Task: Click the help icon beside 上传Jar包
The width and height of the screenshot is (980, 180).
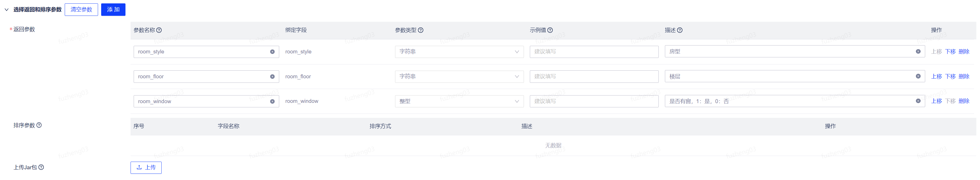Action: point(41,167)
